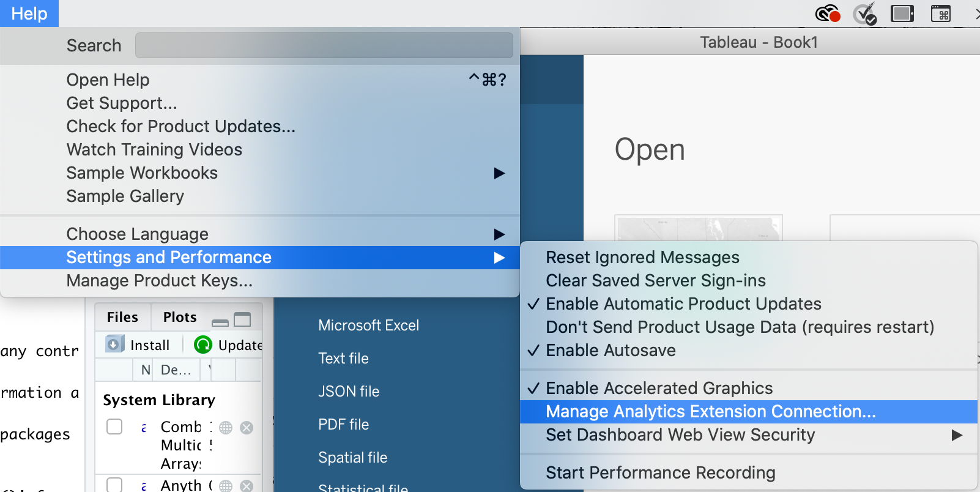Click the Install button label in RStudio
Image resolution: width=980 pixels, height=492 pixels.
[150, 345]
